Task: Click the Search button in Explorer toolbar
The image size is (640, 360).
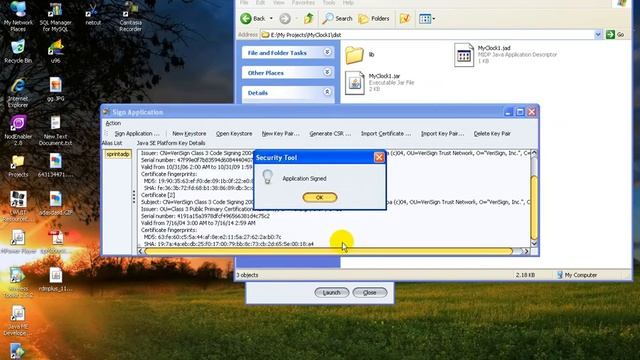Action: pyautogui.click(x=337, y=18)
